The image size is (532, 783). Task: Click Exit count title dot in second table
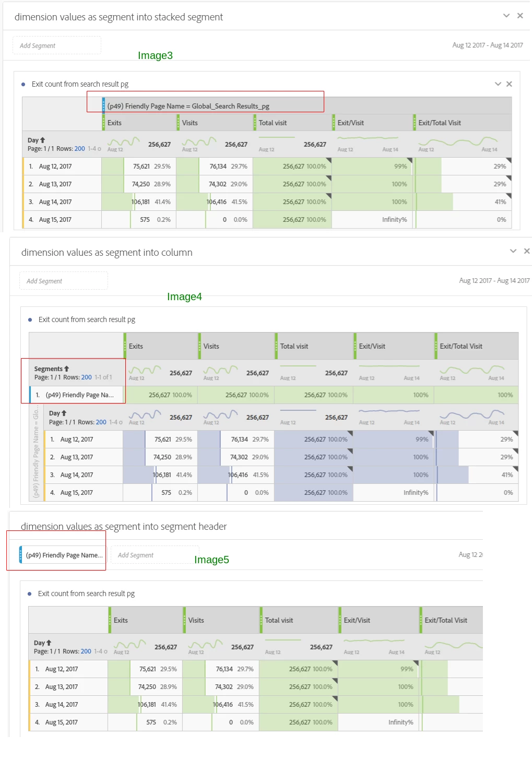coord(30,319)
